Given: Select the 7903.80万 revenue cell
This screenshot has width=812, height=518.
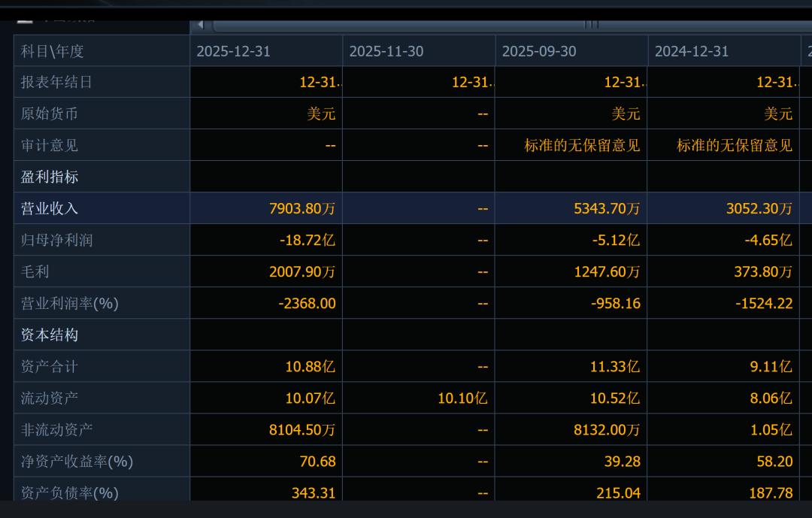Looking at the screenshot, I should (x=302, y=209).
